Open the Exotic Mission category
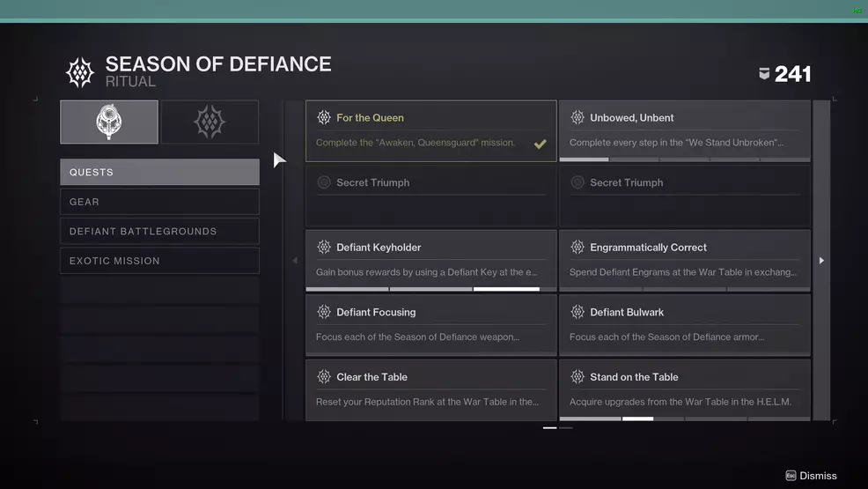Image resolution: width=868 pixels, height=489 pixels. coord(159,261)
